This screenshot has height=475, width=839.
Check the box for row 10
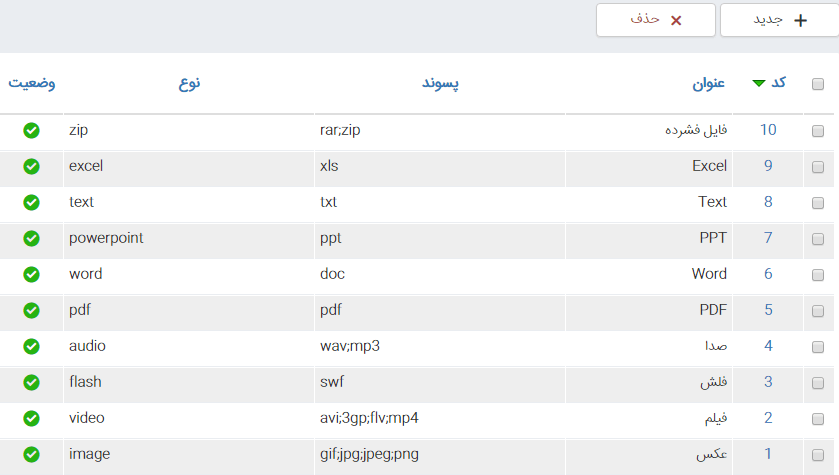(x=817, y=131)
